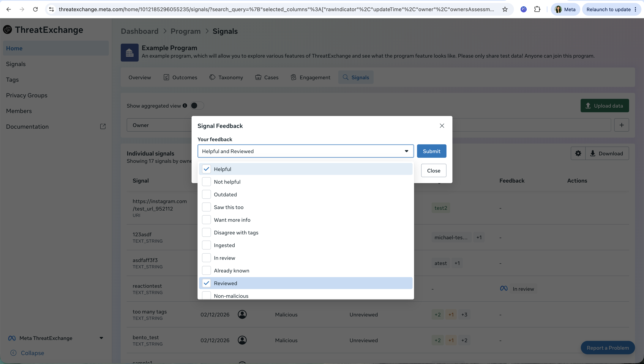Screen dimensions: 644x364
Task: Add a filter with the plus button
Action: (621, 125)
